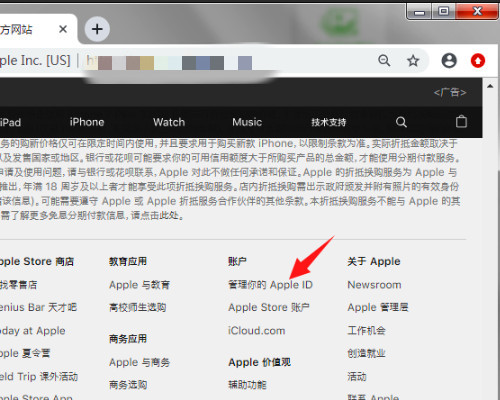Click the 商务应用 column heading
Viewport: 500px width, 400px height.
128,339
